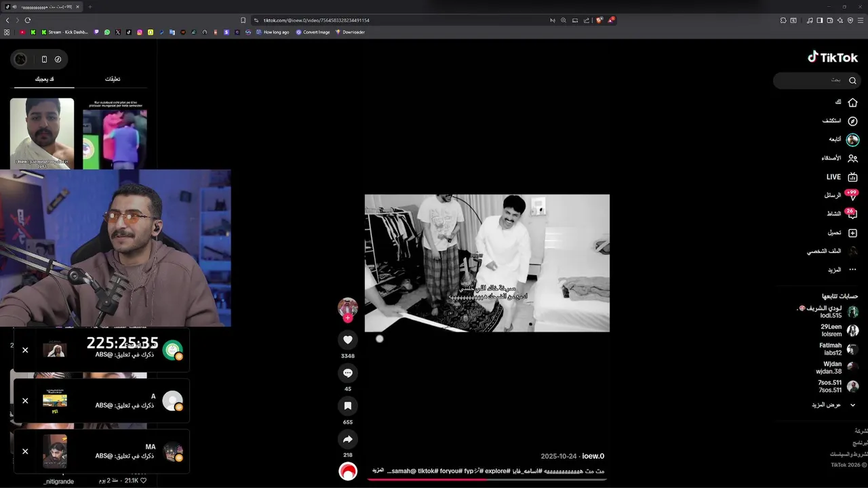Open the sound disc icon below share

pos(348,471)
